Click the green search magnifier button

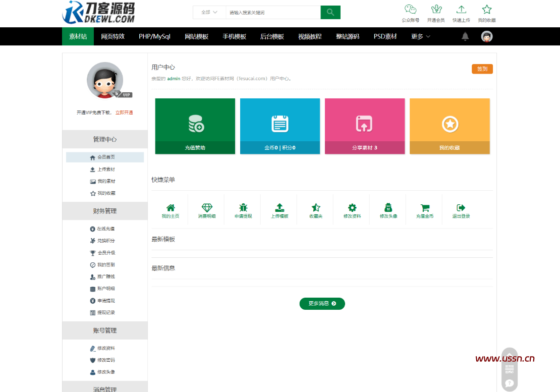point(330,12)
